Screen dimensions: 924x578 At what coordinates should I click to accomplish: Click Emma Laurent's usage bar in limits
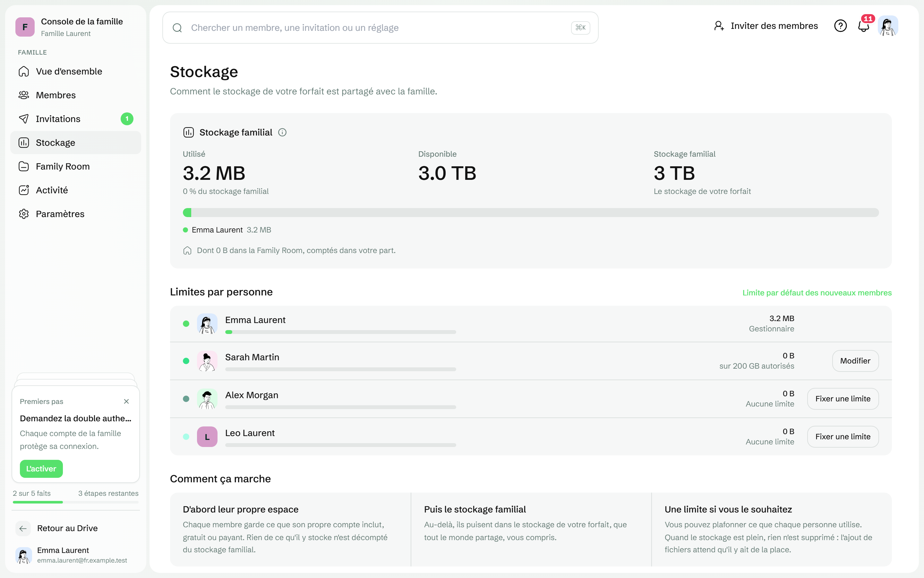click(x=341, y=332)
